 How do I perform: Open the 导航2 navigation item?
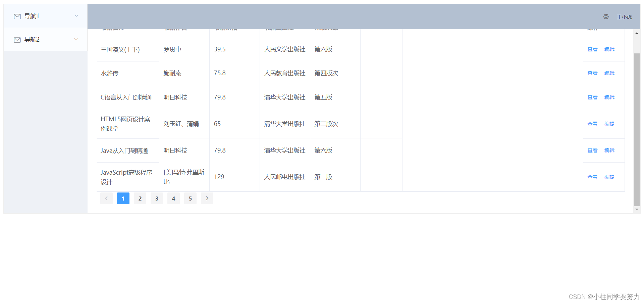click(45, 39)
